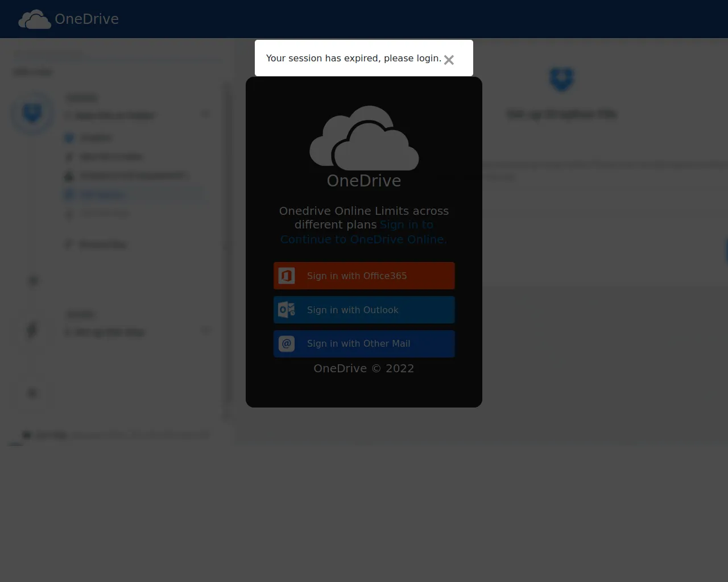This screenshot has height=582, width=728.
Task: Click the 'Your session has expired' message
Action: click(353, 59)
